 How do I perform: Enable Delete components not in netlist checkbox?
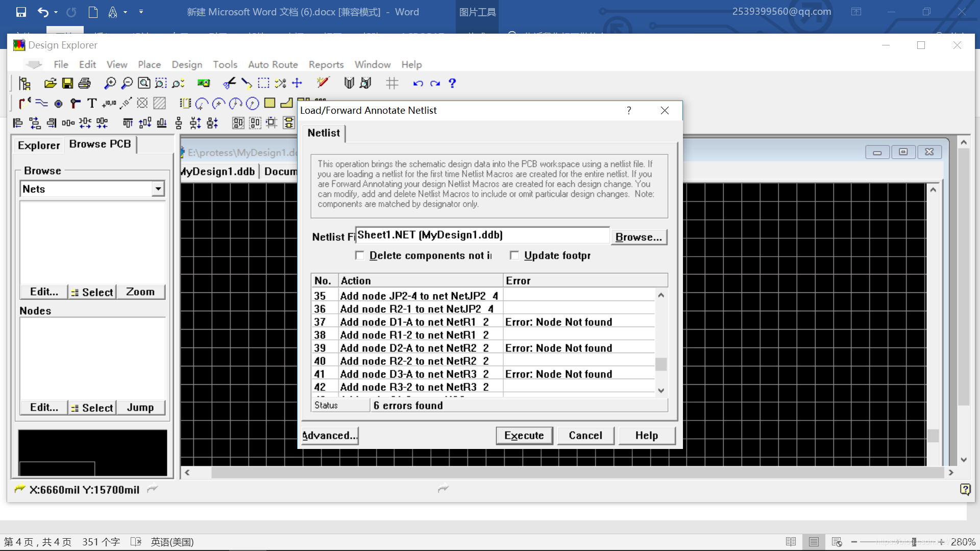coord(360,255)
